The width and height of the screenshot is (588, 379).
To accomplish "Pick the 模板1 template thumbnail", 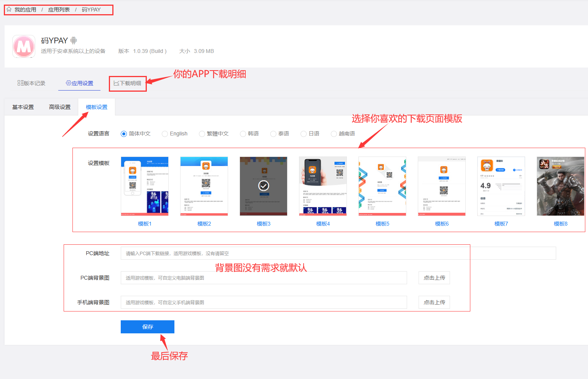I will pos(145,186).
